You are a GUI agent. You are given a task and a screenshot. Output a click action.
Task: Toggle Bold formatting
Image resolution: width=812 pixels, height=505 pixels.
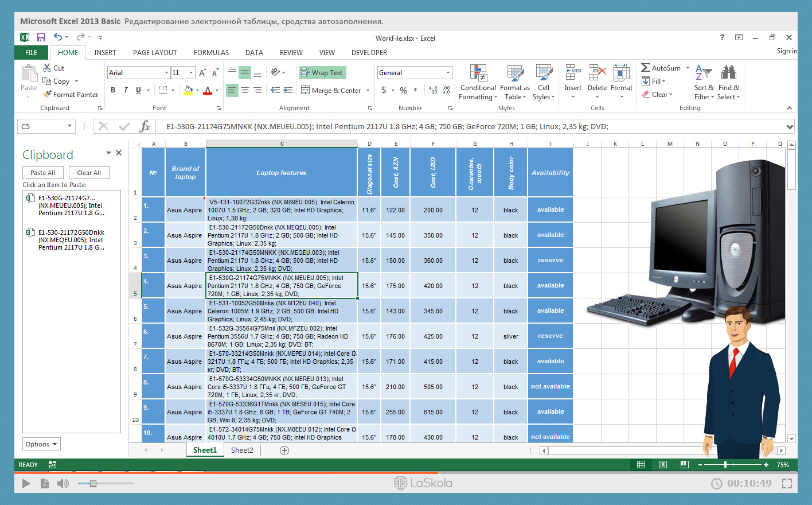113,90
